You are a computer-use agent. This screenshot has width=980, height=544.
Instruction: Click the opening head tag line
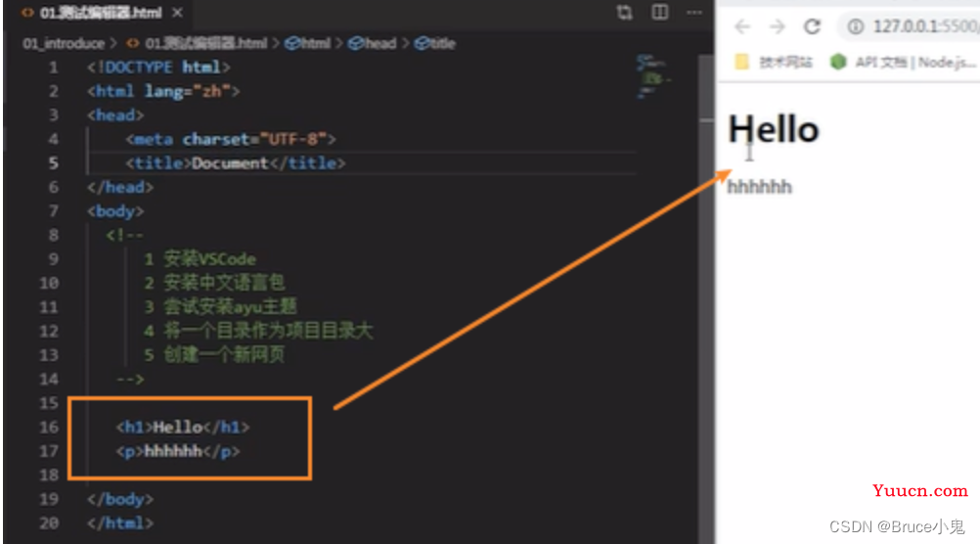[115, 115]
